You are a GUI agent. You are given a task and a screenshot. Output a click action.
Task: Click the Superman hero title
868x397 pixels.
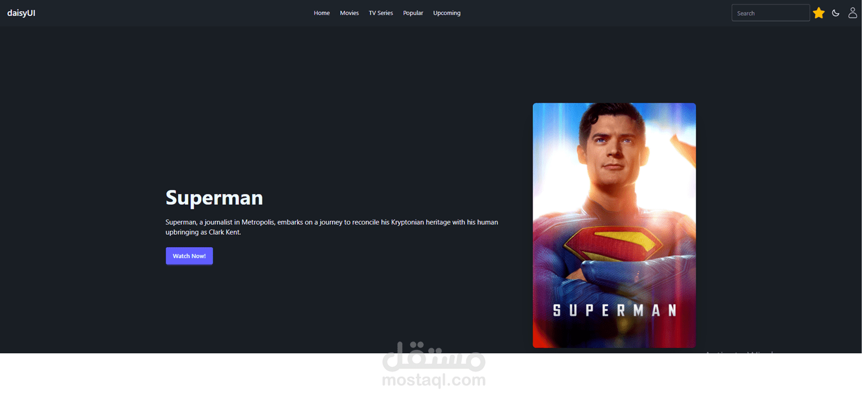214,197
